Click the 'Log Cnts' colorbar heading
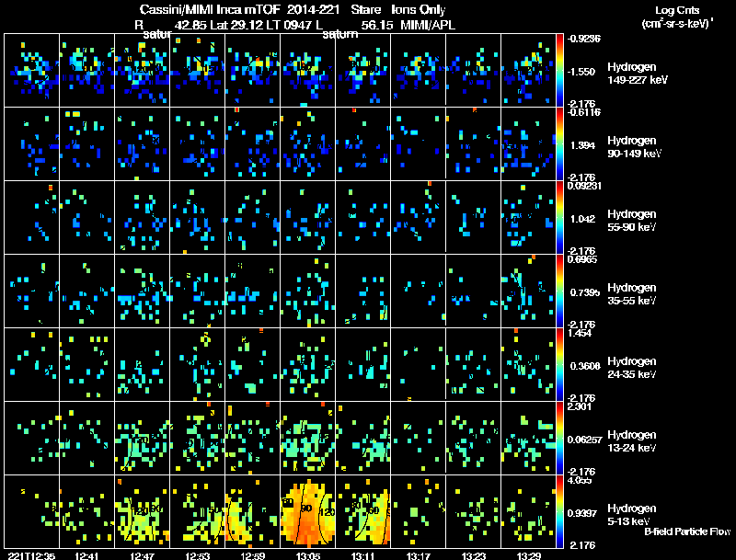This screenshot has width=736, height=560. point(677,10)
